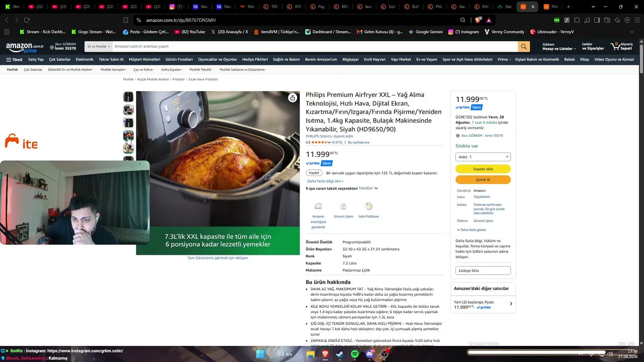Expand other sellers offer arrow

[511, 304]
